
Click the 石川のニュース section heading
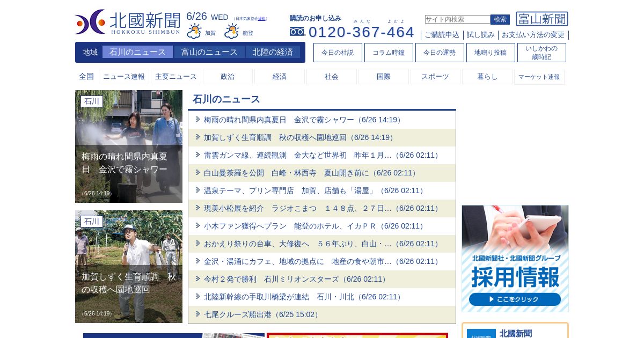[x=226, y=99]
